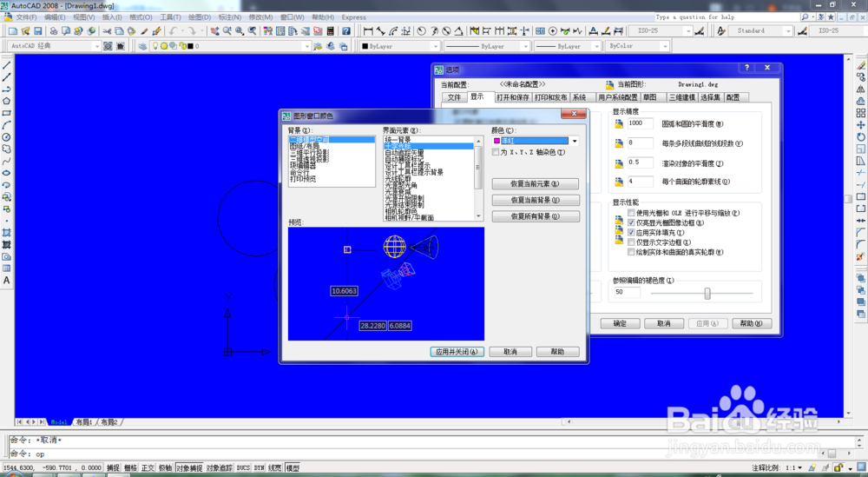Viewport: 868px width, 477px height.
Task: Toggle 为 X、Y、Z 轴染色 checkbox
Action: point(496,152)
